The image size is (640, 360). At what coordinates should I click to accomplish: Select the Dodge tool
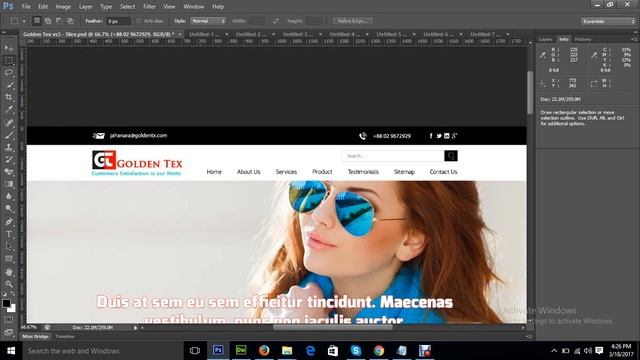click(9, 209)
